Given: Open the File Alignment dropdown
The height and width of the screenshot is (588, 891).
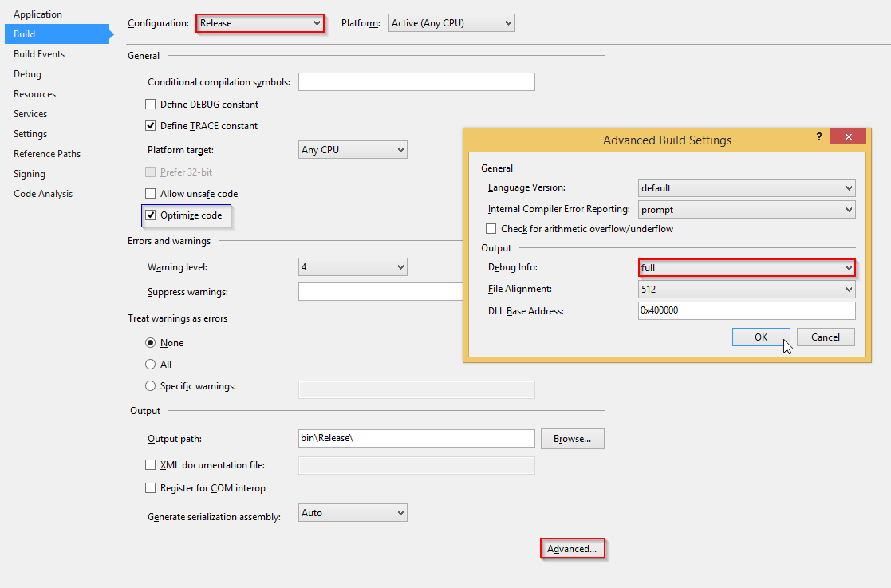Looking at the screenshot, I should (747, 289).
